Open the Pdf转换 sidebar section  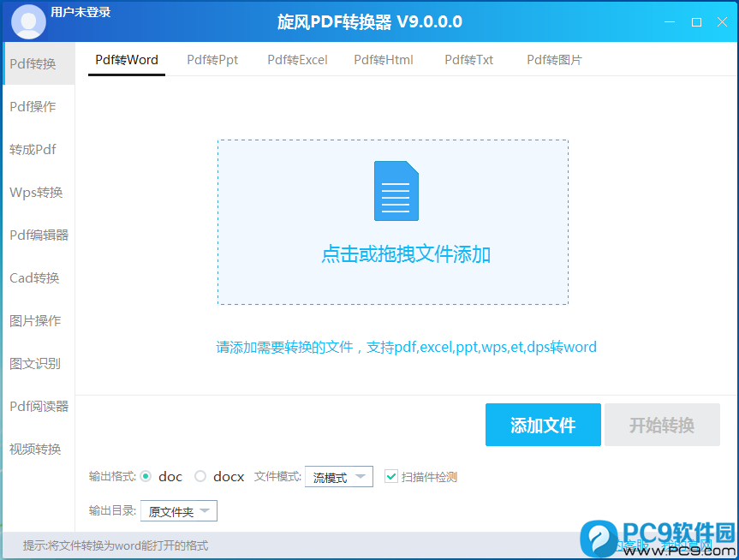tap(39, 63)
